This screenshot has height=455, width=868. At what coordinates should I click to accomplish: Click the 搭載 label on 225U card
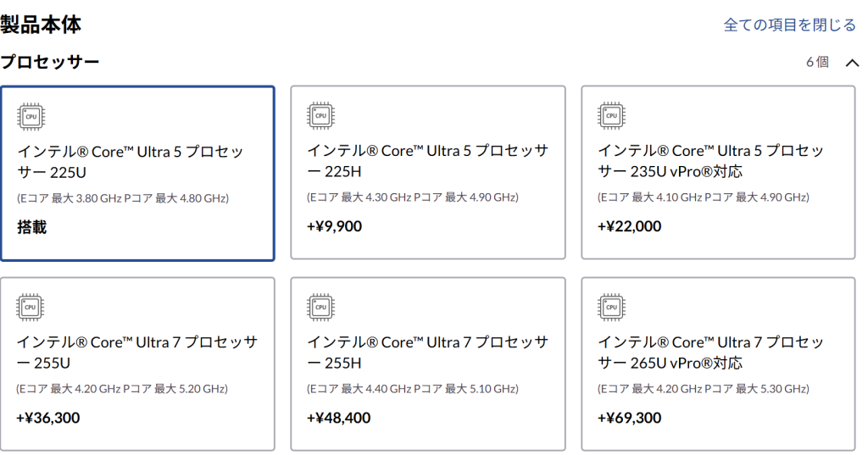[x=32, y=227]
